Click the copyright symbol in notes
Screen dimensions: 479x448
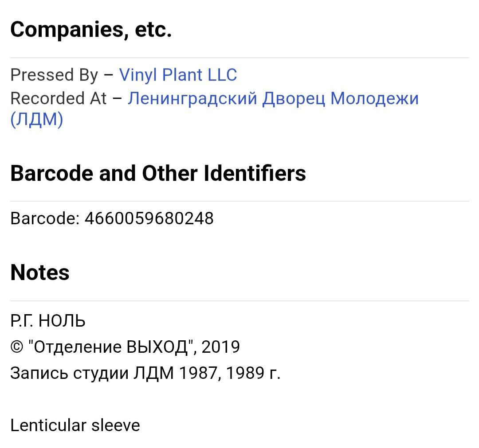(x=17, y=347)
